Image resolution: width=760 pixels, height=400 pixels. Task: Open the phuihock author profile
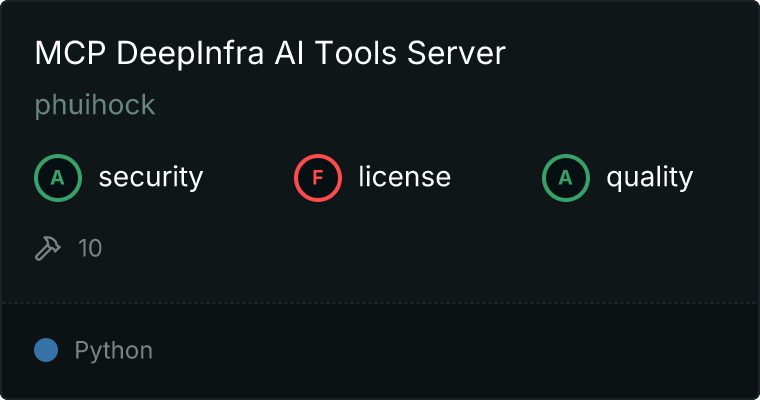tap(95, 106)
